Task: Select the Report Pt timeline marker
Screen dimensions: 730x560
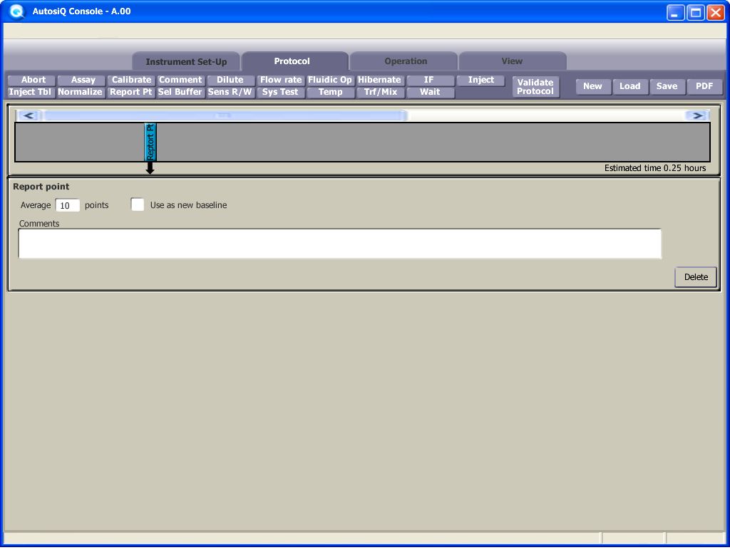Action: point(150,142)
